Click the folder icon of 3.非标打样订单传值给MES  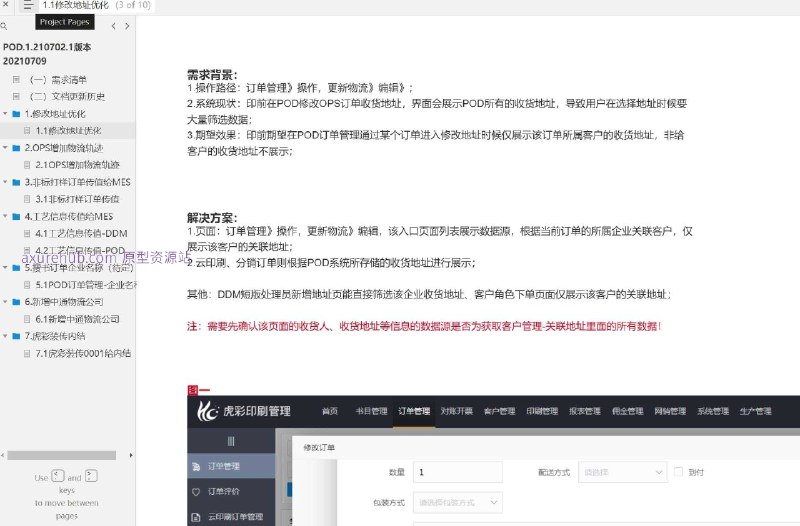(x=16, y=182)
